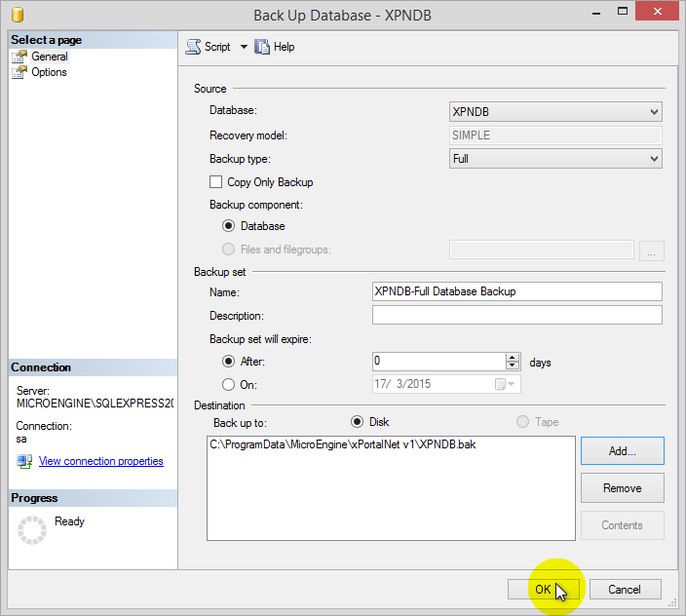The image size is (686, 616).
Task: Increase expire days with up arrow
Action: [513, 357]
